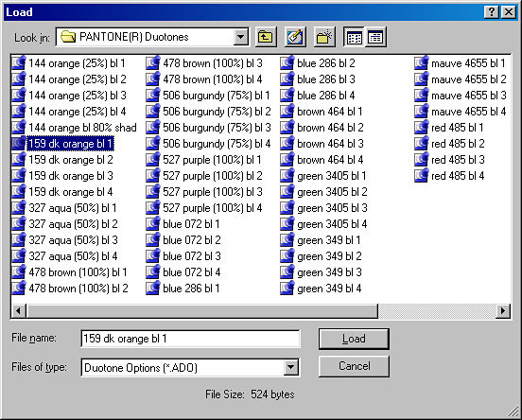
Task: Click file icon of blue 286 bl 1
Action: click(x=153, y=289)
